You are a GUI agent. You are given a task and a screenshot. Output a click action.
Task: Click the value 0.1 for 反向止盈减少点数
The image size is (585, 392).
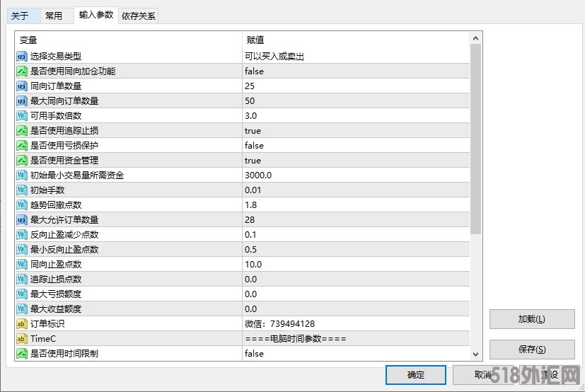tap(250, 235)
